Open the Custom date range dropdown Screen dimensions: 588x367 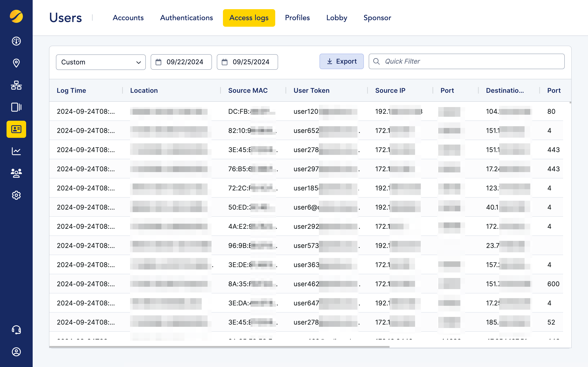(101, 62)
